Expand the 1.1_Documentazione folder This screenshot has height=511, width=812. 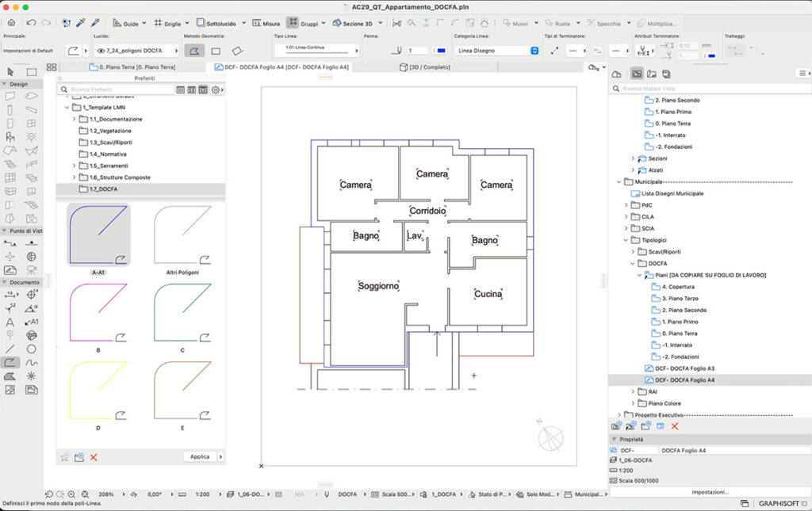[74, 119]
